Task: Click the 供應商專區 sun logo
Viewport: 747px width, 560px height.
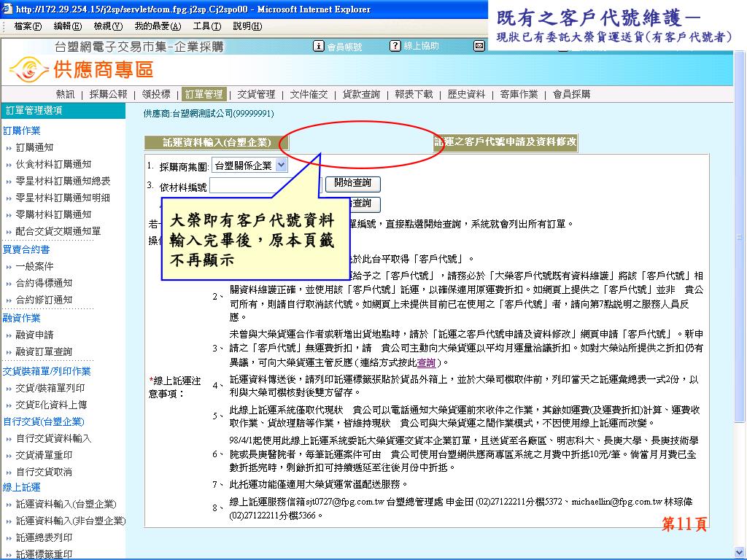Action: [28, 69]
